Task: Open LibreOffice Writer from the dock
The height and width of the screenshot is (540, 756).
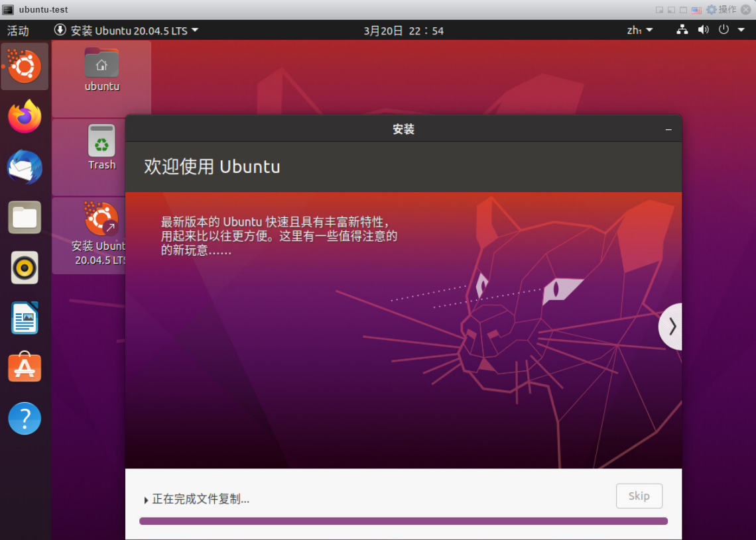Action: pyautogui.click(x=25, y=318)
